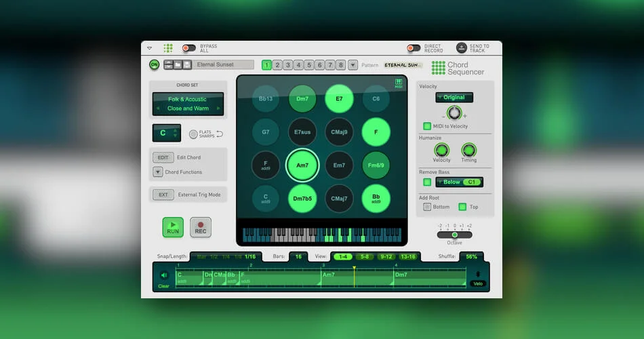Trigger the Dm7 chord pad
The width and height of the screenshot is (644, 339).
302,98
